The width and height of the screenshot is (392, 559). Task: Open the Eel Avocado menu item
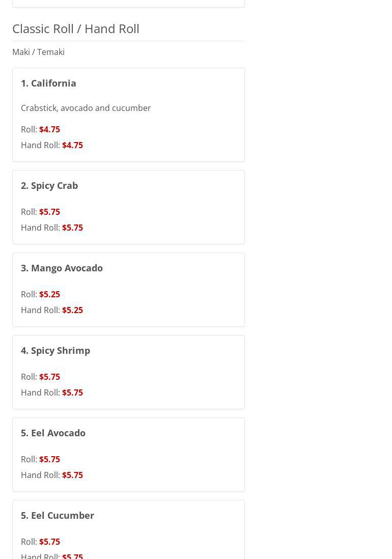click(x=53, y=433)
